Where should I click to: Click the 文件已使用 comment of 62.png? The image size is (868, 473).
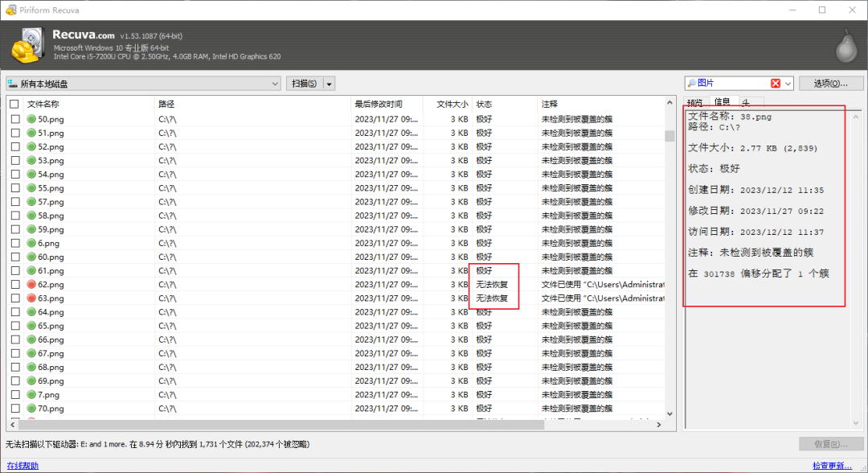point(602,284)
